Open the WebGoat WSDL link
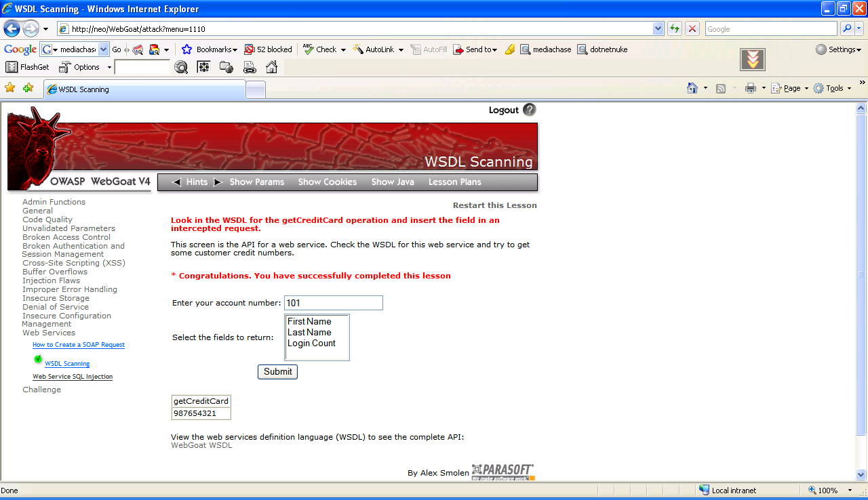 point(201,446)
